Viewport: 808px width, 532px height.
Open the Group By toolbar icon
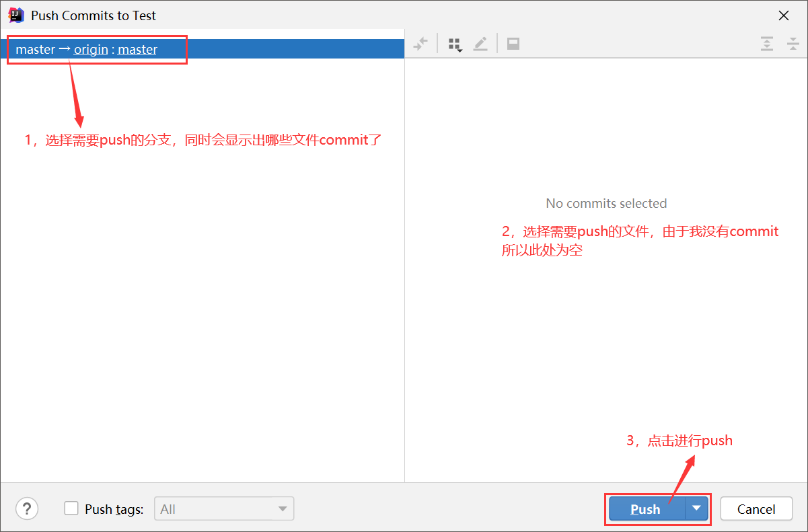pyautogui.click(x=455, y=44)
